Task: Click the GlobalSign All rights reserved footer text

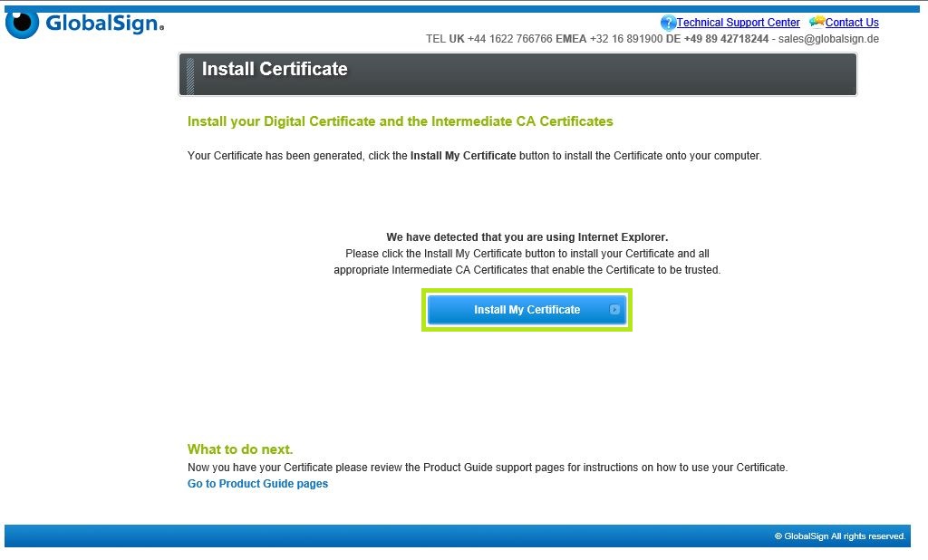Action: [839, 536]
